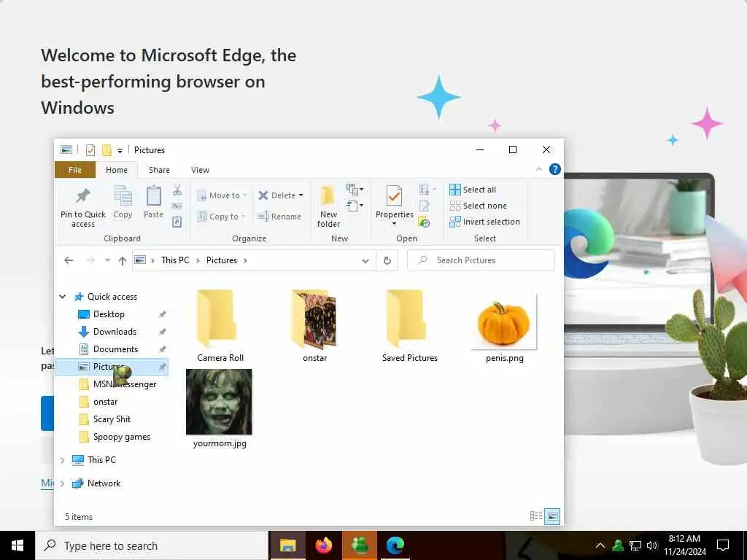747x560 pixels.
Task: Select Scary Shit folder in the sidebar
Action: (x=112, y=419)
